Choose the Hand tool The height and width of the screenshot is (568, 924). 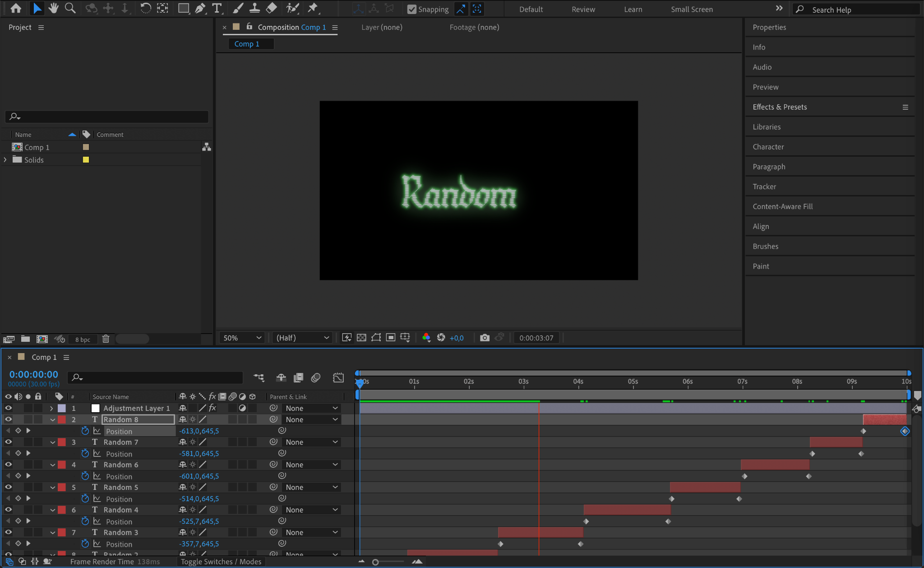point(53,8)
